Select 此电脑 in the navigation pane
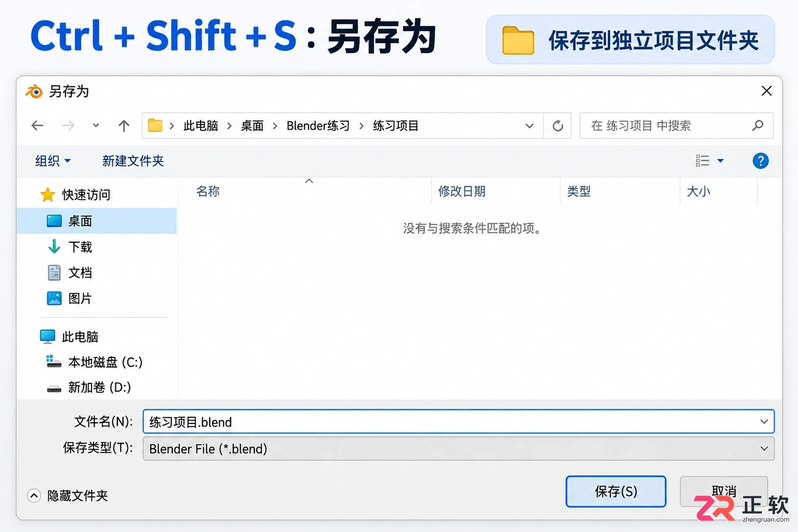 pos(69,336)
